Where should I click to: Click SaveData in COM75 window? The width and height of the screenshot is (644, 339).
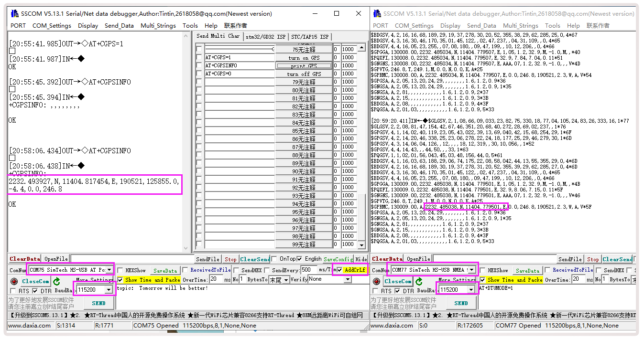(x=165, y=270)
